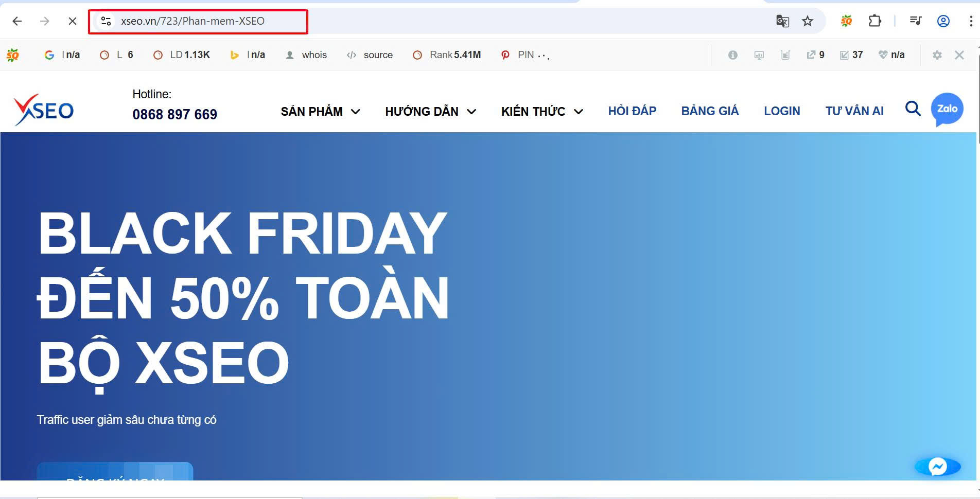Expand the SẢN PHẨM dropdown
Viewport: 980px width, 499px height.
[320, 111]
